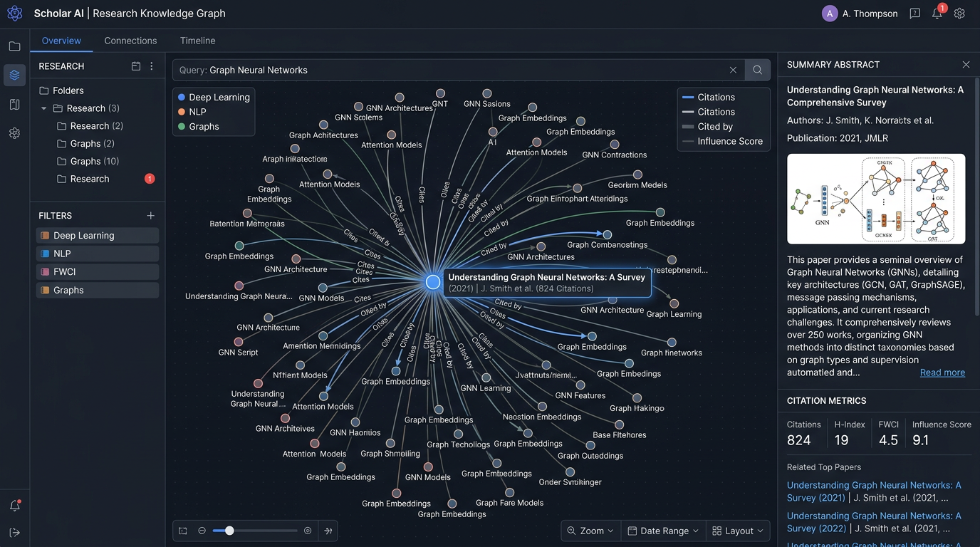Viewport: 980px width, 547px height.
Task: Add a new filter with plus icon
Action: point(150,216)
